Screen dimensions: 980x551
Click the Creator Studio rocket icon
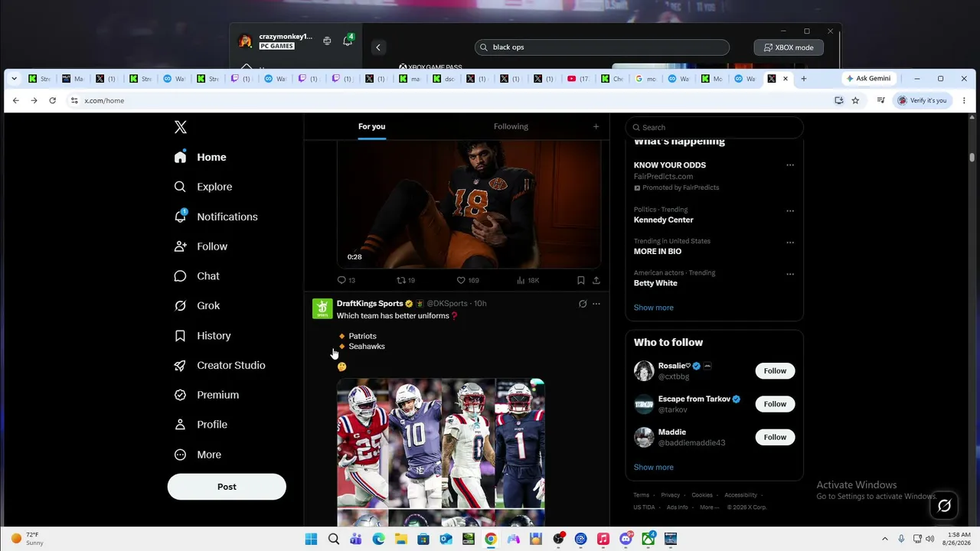[x=180, y=365]
